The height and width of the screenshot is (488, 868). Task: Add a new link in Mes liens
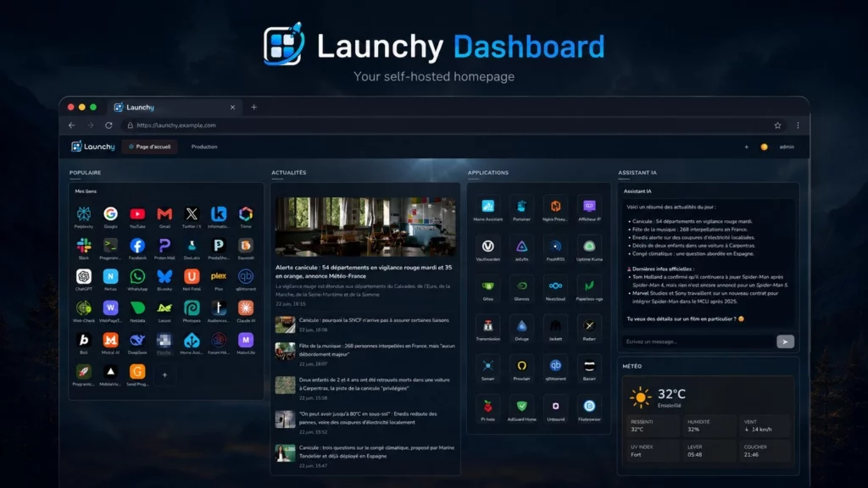(164, 375)
